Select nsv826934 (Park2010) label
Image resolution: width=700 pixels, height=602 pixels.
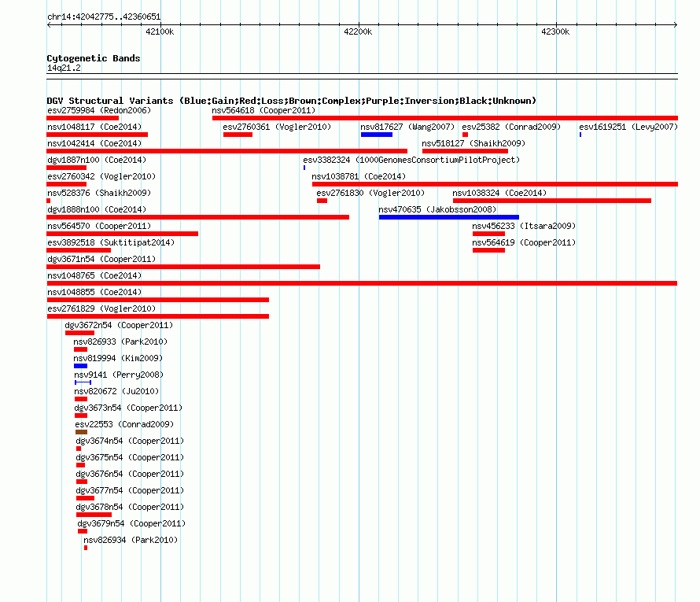pyautogui.click(x=131, y=540)
